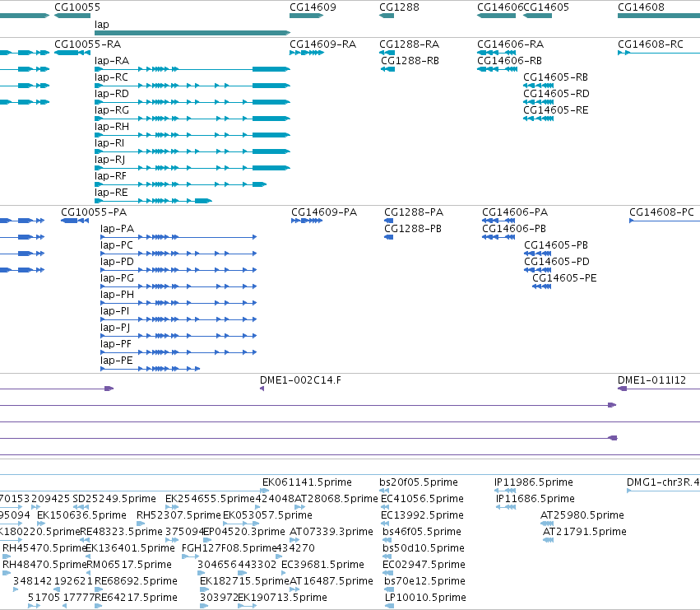Click transcript lap-RF label
This screenshot has width=700, height=610.
point(110,176)
